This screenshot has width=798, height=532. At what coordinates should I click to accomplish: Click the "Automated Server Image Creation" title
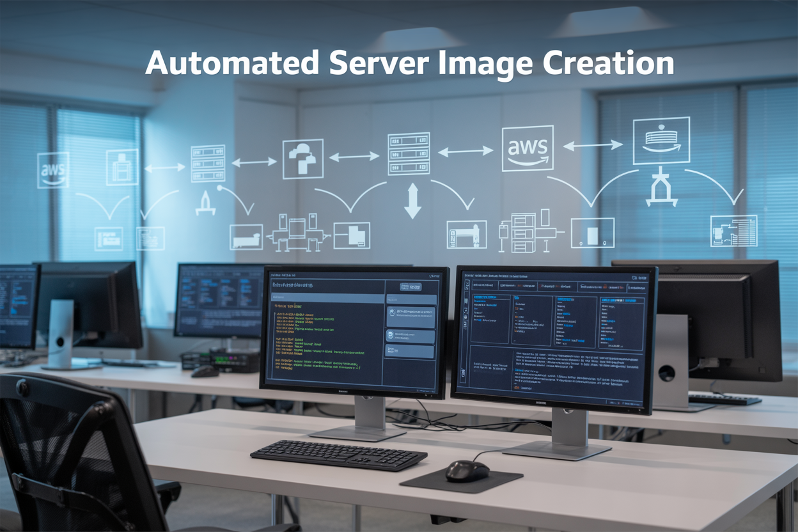[409, 63]
